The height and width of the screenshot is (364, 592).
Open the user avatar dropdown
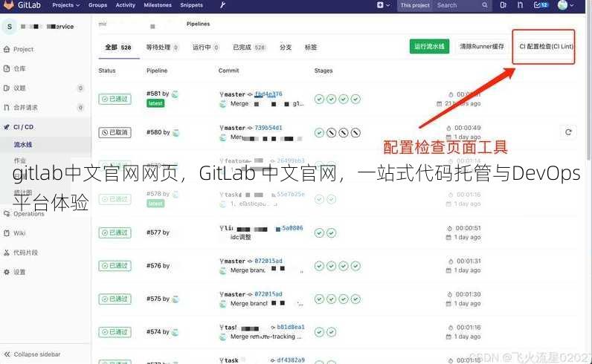click(x=565, y=5)
